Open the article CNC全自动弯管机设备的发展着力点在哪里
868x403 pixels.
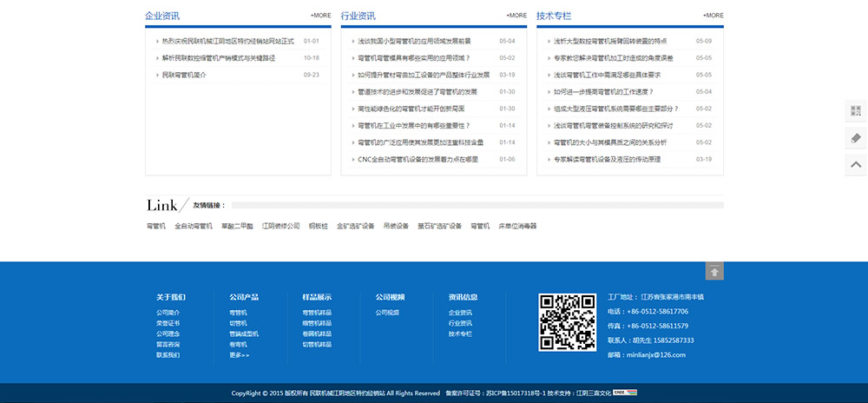[418, 160]
